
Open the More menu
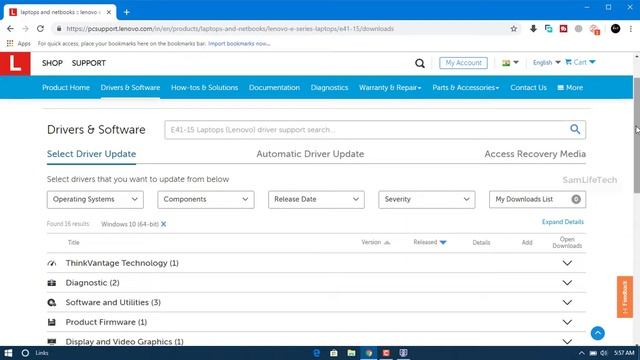click(x=570, y=87)
